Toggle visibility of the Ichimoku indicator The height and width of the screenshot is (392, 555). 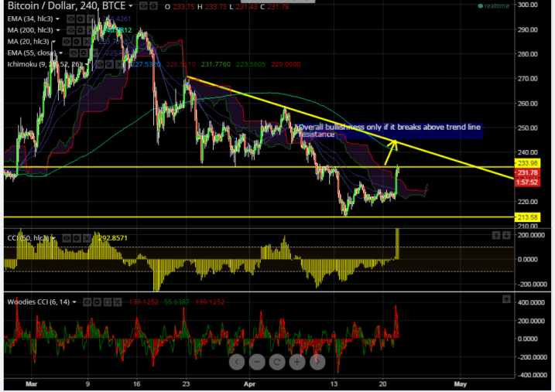point(100,64)
